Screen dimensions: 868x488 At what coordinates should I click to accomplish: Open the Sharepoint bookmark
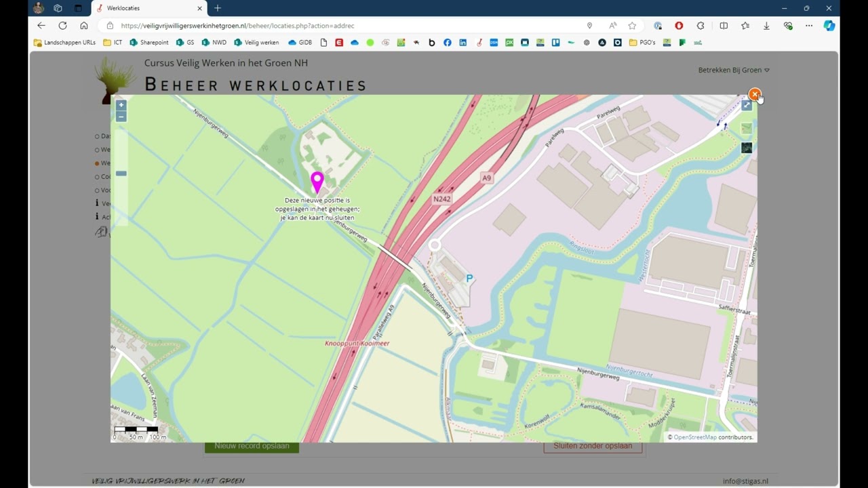149,43
